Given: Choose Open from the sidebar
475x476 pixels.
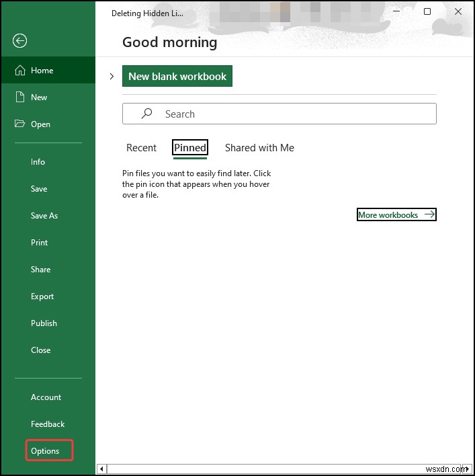Looking at the screenshot, I should [48, 124].
